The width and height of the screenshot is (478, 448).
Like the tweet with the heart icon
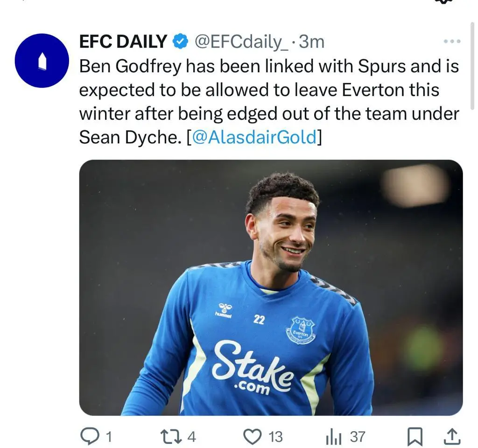(253, 436)
